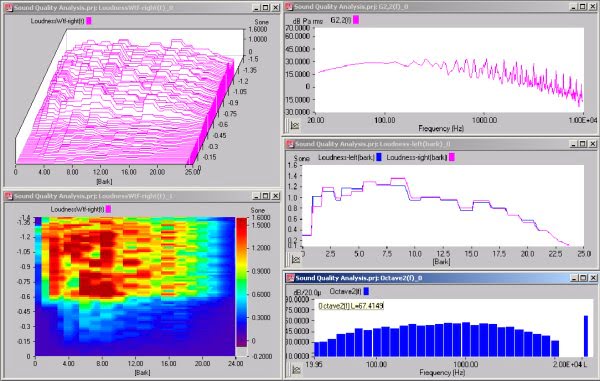Click Frequency (Hz) axis label in Octave2 window
This screenshot has height=381, width=600.
click(442, 372)
